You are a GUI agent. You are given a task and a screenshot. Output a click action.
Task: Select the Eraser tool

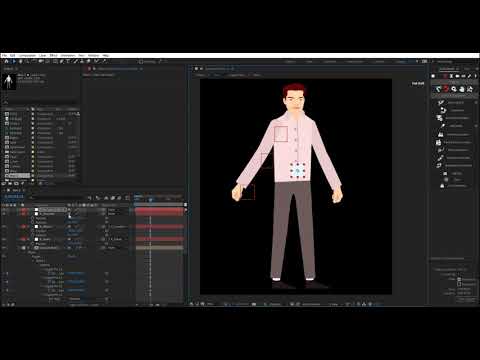88,61
